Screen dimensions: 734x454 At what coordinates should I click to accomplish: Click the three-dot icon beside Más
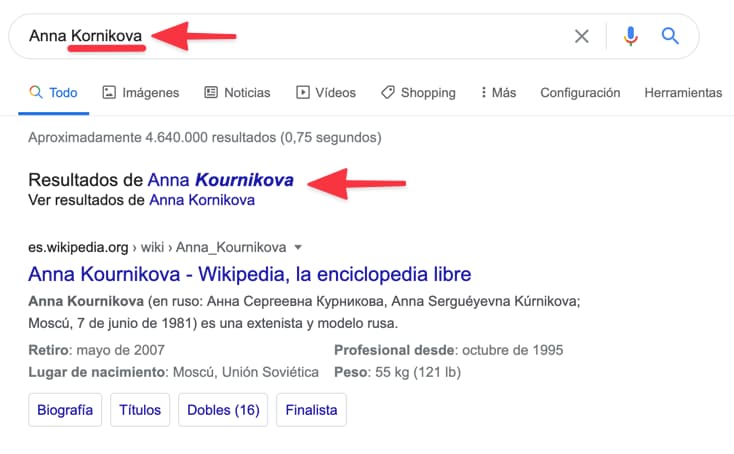point(484,92)
